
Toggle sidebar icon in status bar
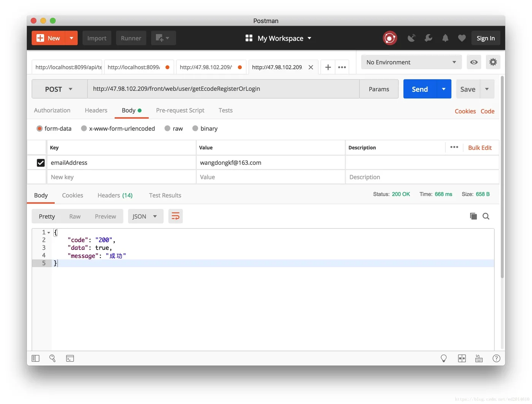pyautogui.click(x=35, y=358)
